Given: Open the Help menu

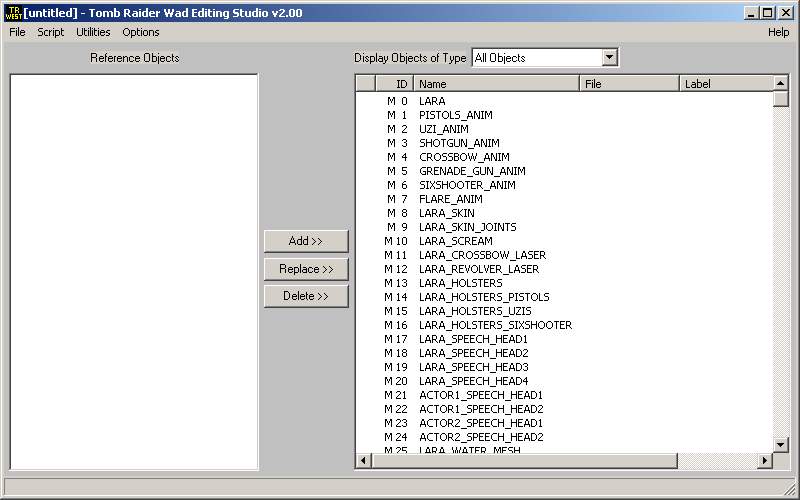Looking at the screenshot, I should pyautogui.click(x=779, y=32).
